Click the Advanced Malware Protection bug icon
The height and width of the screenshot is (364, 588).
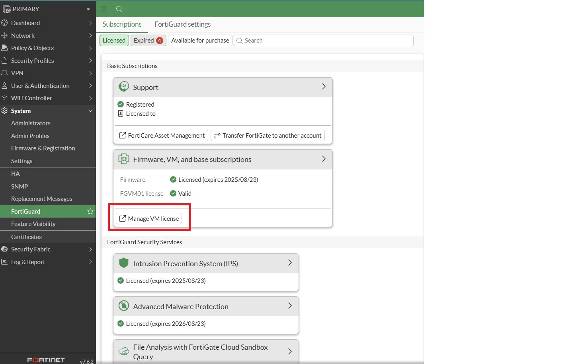[x=124, y=306]
